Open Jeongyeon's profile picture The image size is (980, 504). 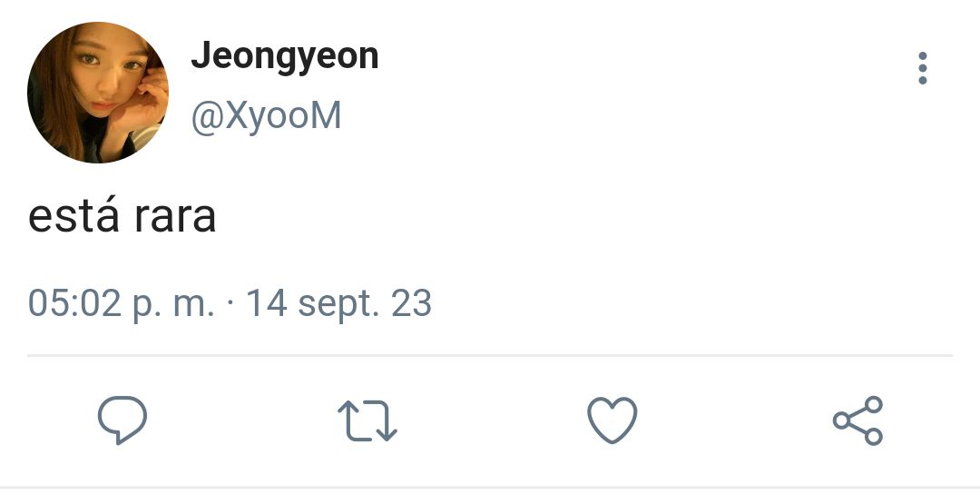coord(98,93)
